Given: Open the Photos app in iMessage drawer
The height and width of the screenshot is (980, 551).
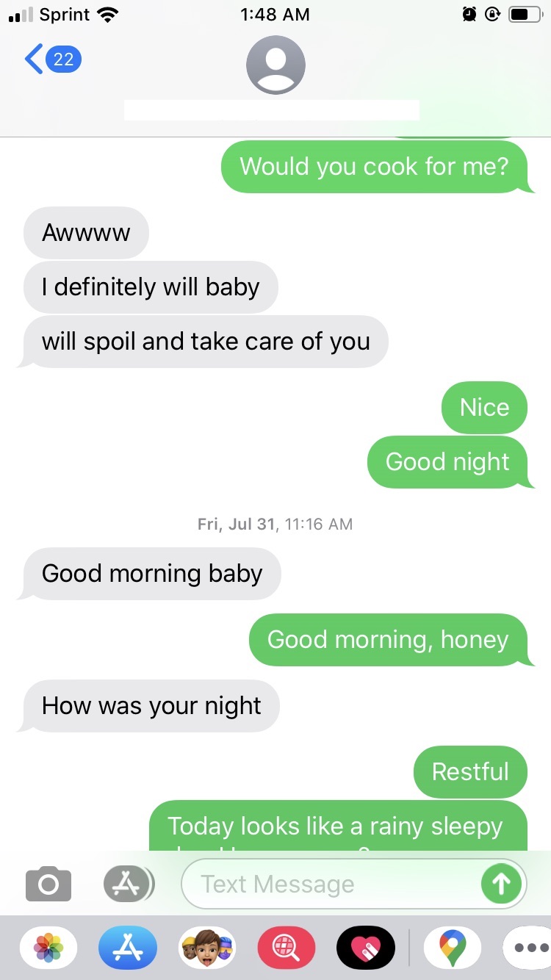Looking at the screenshot, I should [48, 948].
